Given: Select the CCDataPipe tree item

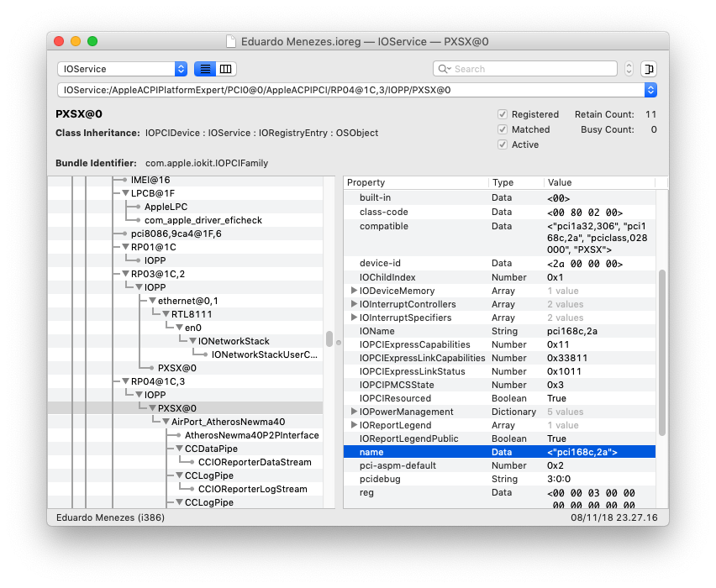Looking at the screenshot, I should click(x=211, y=449).
